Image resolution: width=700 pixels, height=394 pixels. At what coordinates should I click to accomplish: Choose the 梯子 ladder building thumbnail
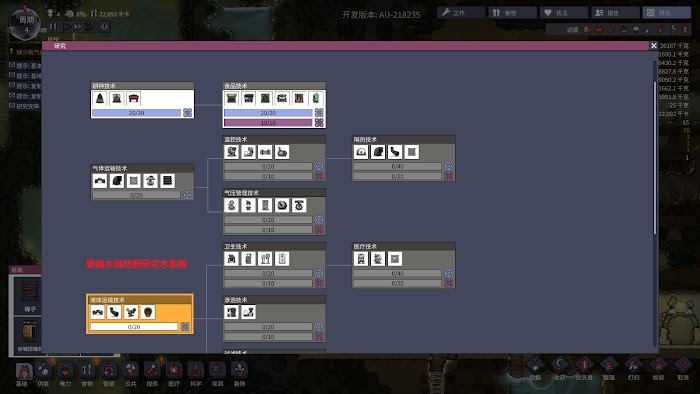click(28, 295)
